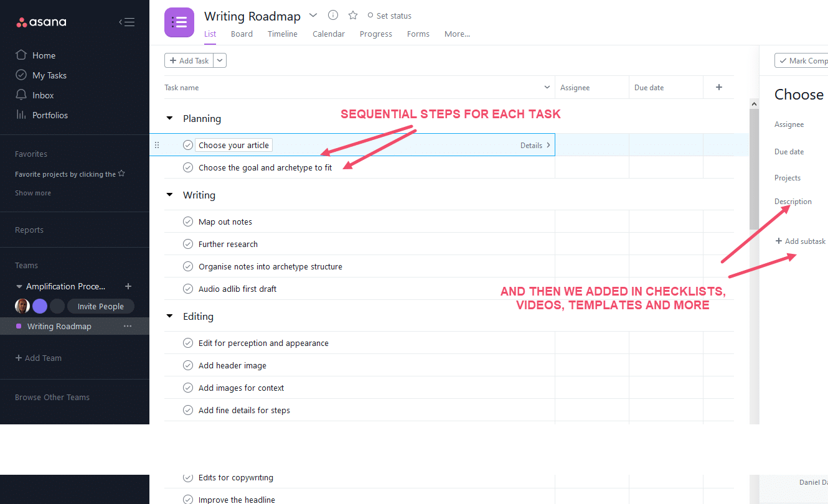
Task: Click the purple team member avatar
Action: pos(40,306)
